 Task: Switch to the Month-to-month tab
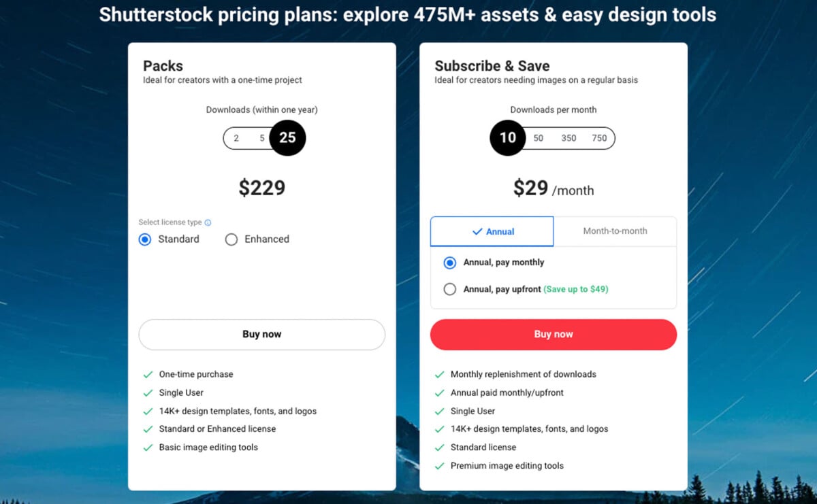click(615, 231)
